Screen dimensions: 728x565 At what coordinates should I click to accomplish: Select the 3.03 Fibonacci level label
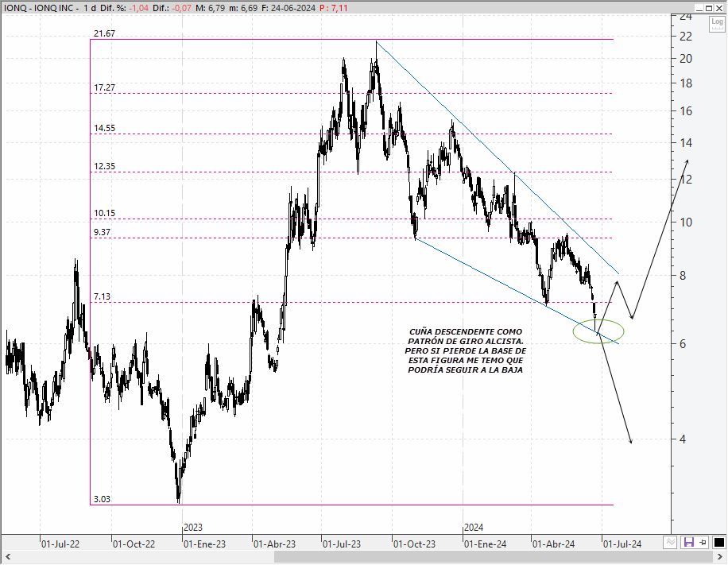pyautogui.click(x=102, y=499)
